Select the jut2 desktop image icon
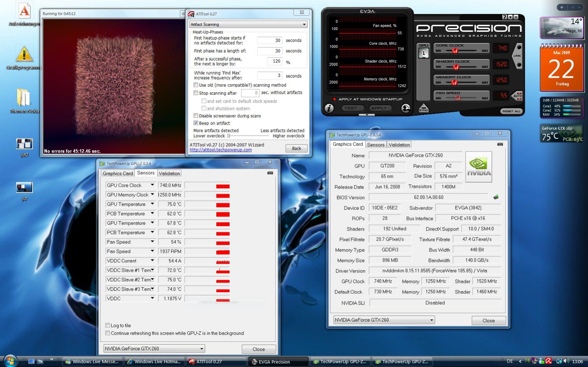Viewport: 588px width, 367px height. [24, 147]
